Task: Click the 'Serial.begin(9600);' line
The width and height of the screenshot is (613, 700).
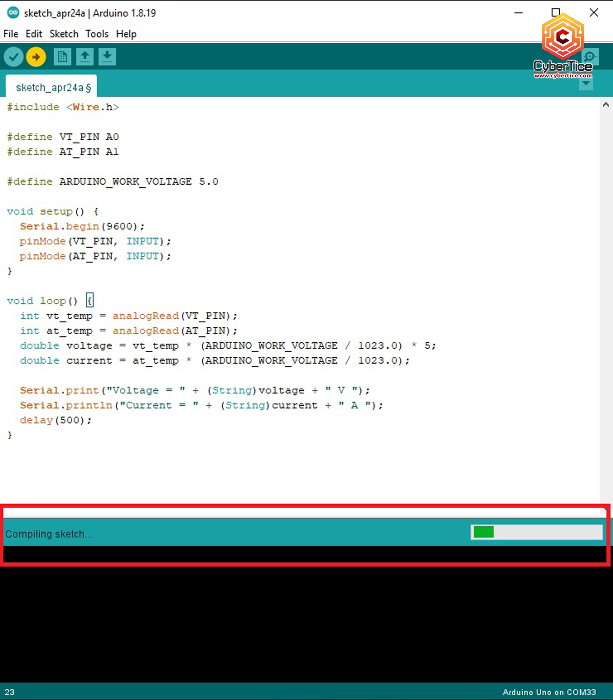Action: (82, 226)
